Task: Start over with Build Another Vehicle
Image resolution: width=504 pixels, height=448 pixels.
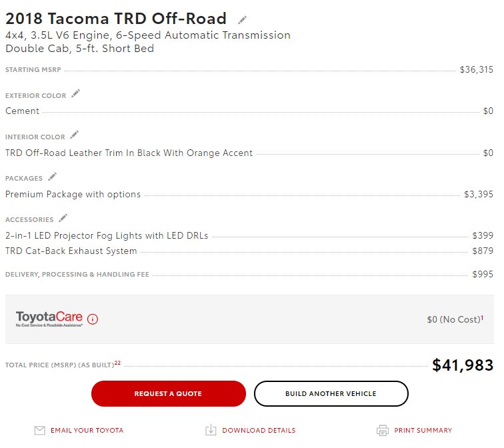Action: point(331,393)
